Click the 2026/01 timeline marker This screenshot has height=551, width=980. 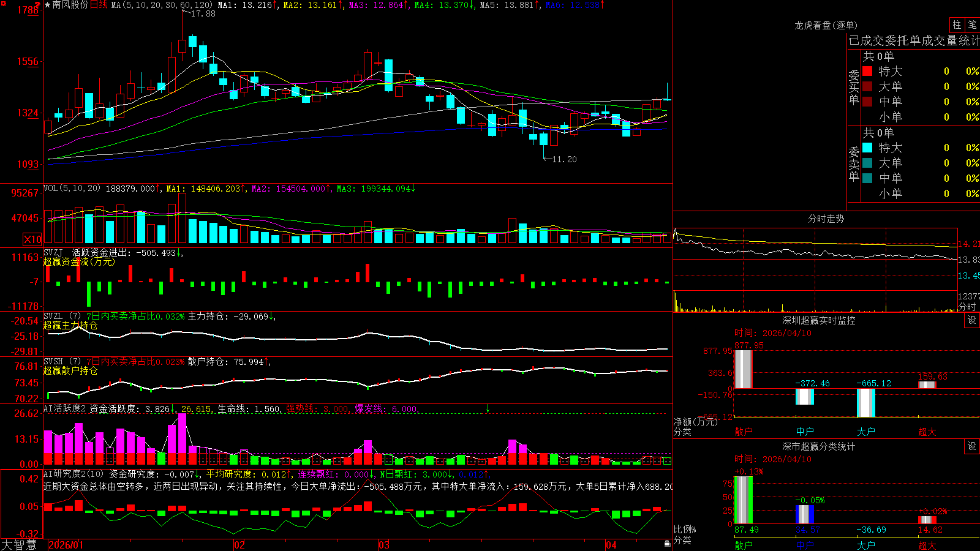pos(66,545)
